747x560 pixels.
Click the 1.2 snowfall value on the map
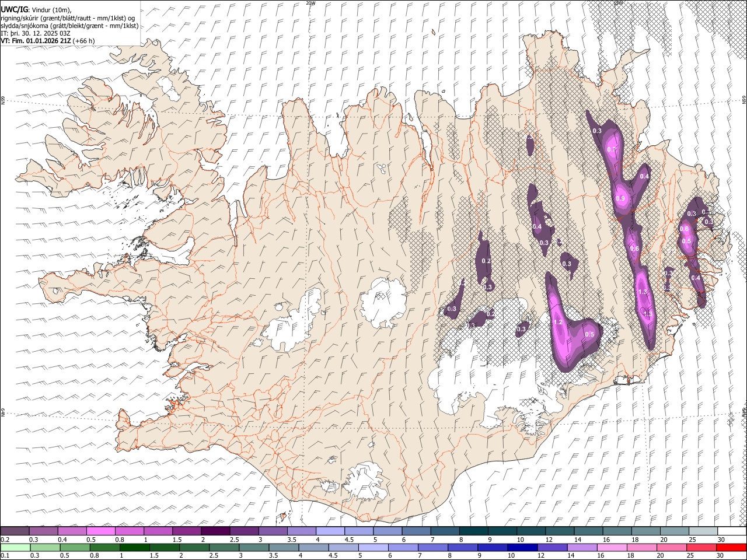[557, 323]
